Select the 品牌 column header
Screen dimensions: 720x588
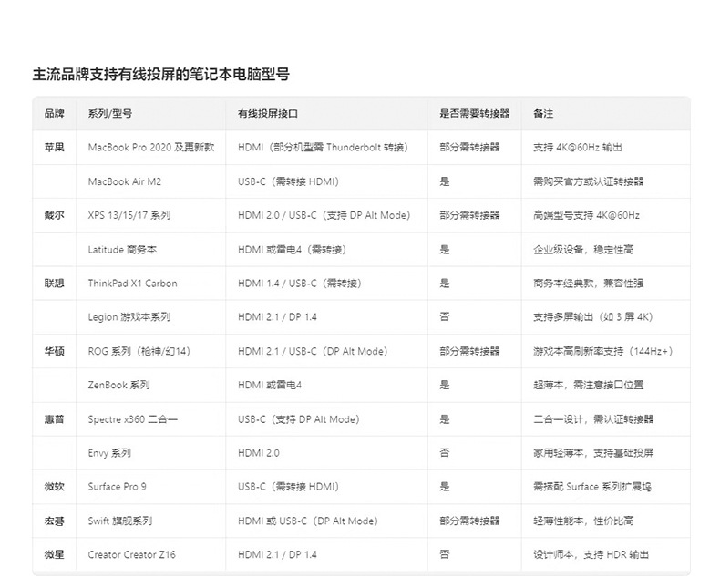[x=54, y=113]
